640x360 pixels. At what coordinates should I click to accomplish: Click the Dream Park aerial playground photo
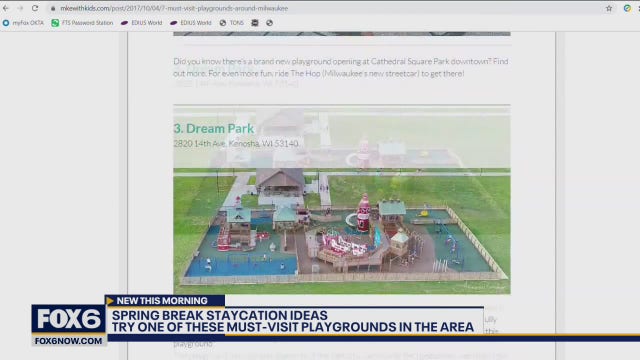[x=342, y=231]
